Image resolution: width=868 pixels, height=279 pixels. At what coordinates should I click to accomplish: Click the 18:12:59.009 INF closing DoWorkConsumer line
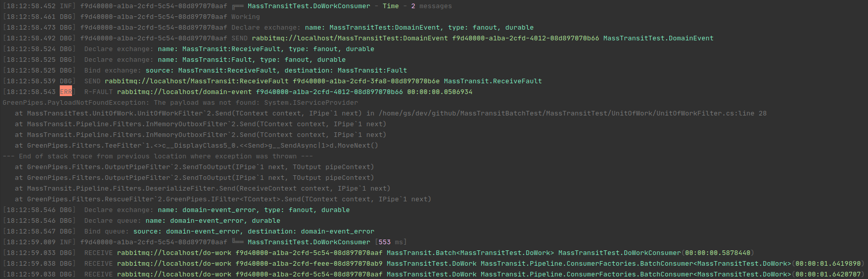point(205,242)
